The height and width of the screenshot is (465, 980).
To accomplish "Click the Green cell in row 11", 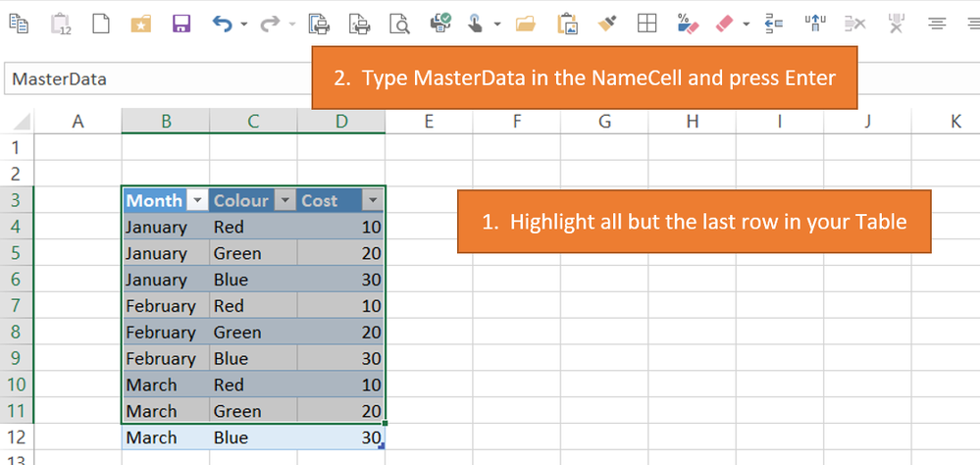I will click(253, 411).
